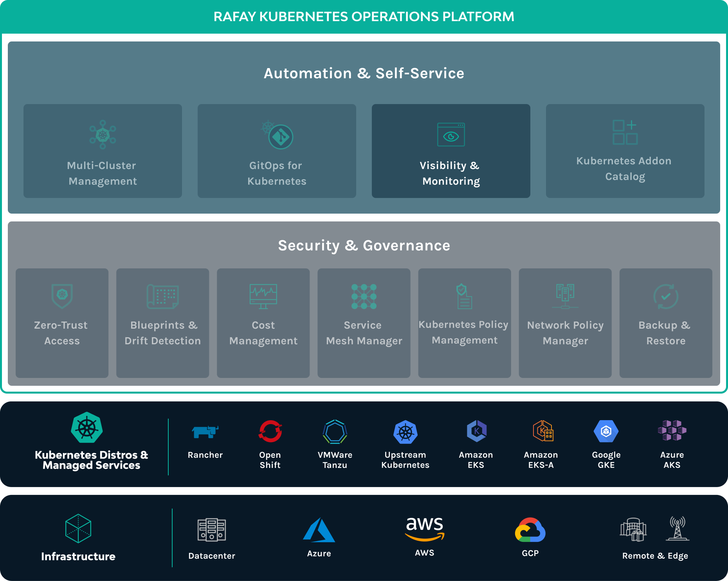Click the red OpenShift logo
The width and height of the screenshot is (728, 581).
pos(270,431)
